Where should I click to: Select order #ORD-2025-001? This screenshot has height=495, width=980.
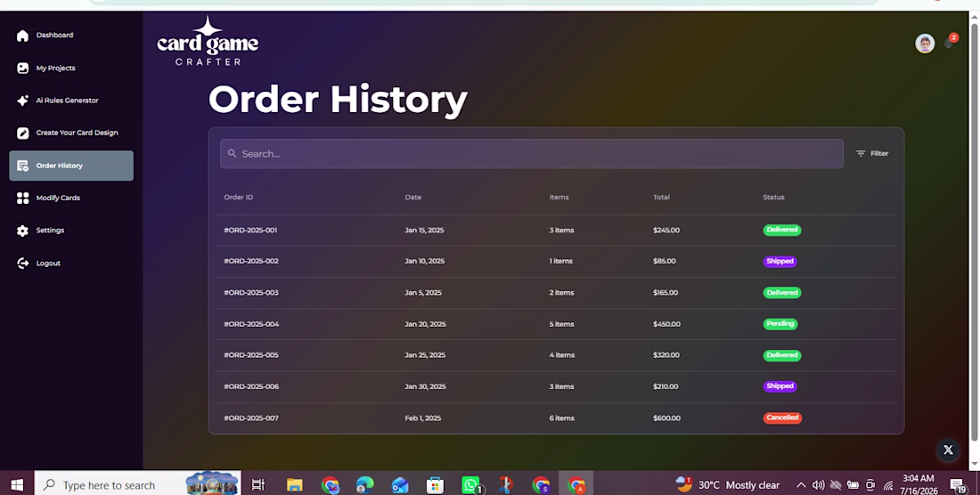click(250, 231)
